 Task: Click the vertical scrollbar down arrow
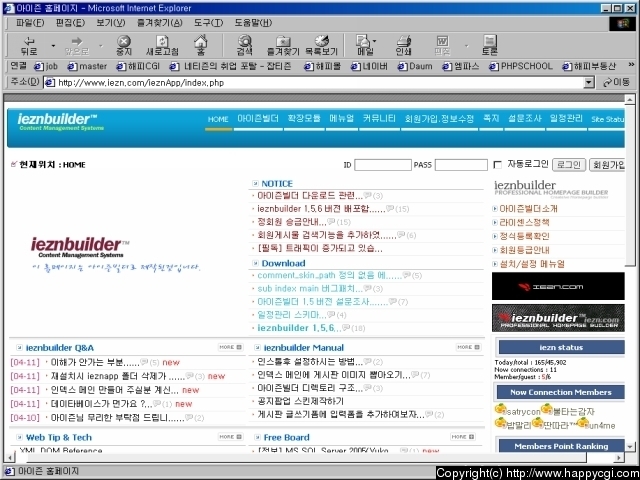[x=630, y=447]
